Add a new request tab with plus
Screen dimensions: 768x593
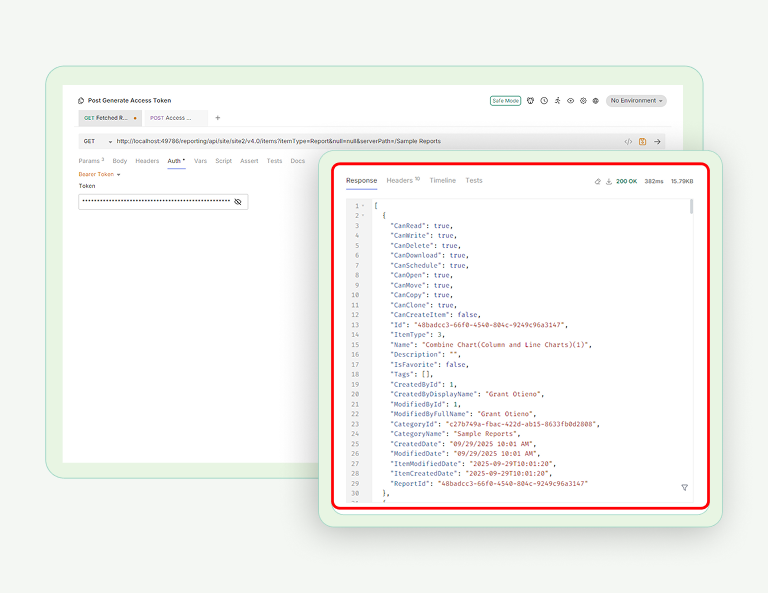tap(218, 118)
